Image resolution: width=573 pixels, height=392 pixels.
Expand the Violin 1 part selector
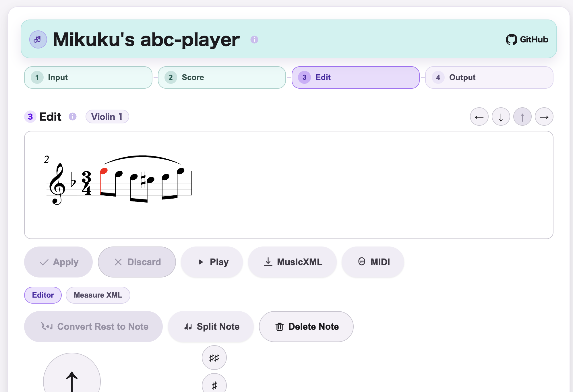tap(107, 117)
